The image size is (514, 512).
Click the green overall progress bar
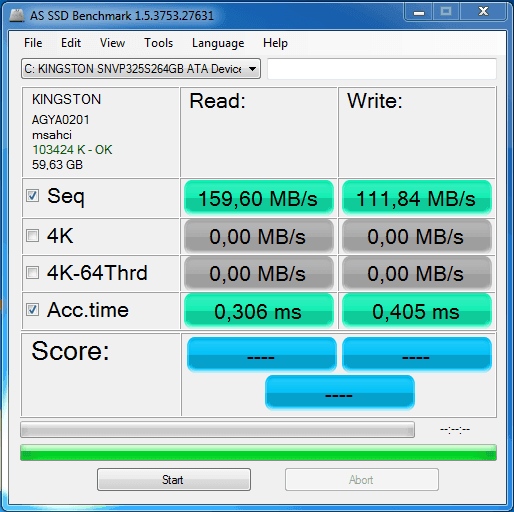pyautogui.click(x=258, y=453)
